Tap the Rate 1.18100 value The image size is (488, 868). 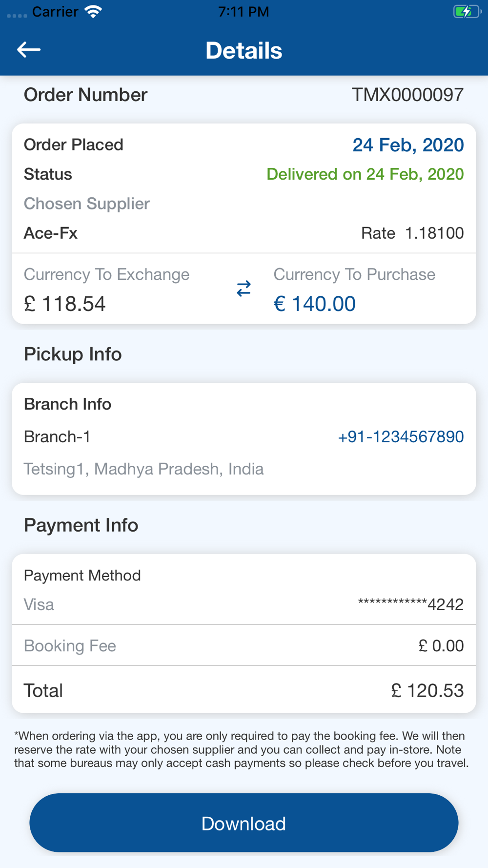412,233
